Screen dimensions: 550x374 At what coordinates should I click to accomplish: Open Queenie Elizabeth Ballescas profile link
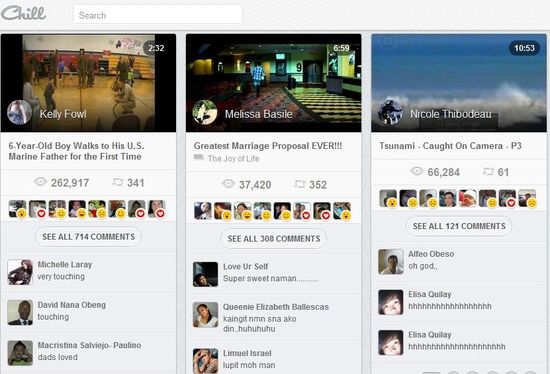276,307
